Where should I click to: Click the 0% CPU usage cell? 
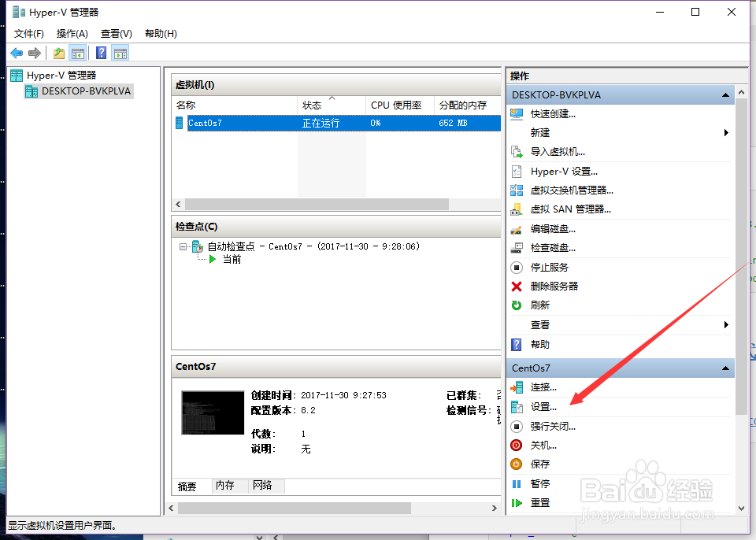376,124
